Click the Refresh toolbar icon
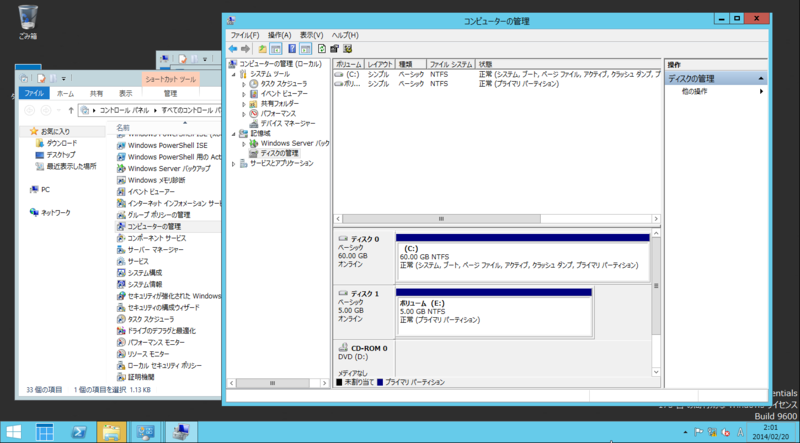Screen dimensions: 800x443 tap(322, 49)
